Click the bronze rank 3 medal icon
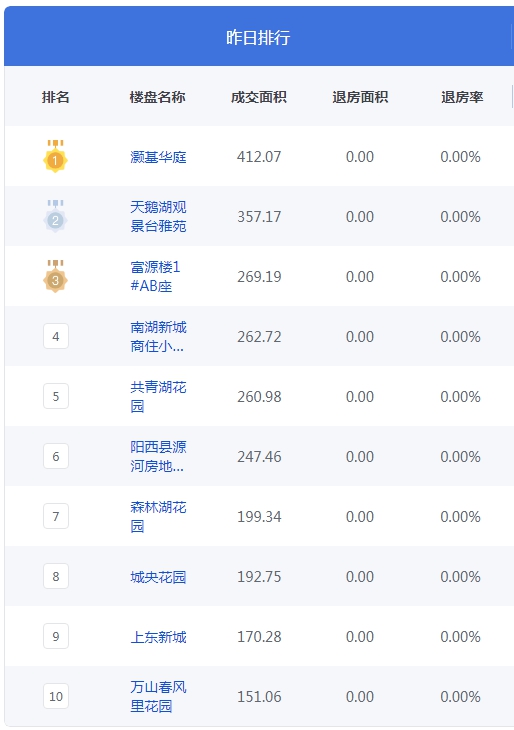The image size is (514, 730). [55, 277]
